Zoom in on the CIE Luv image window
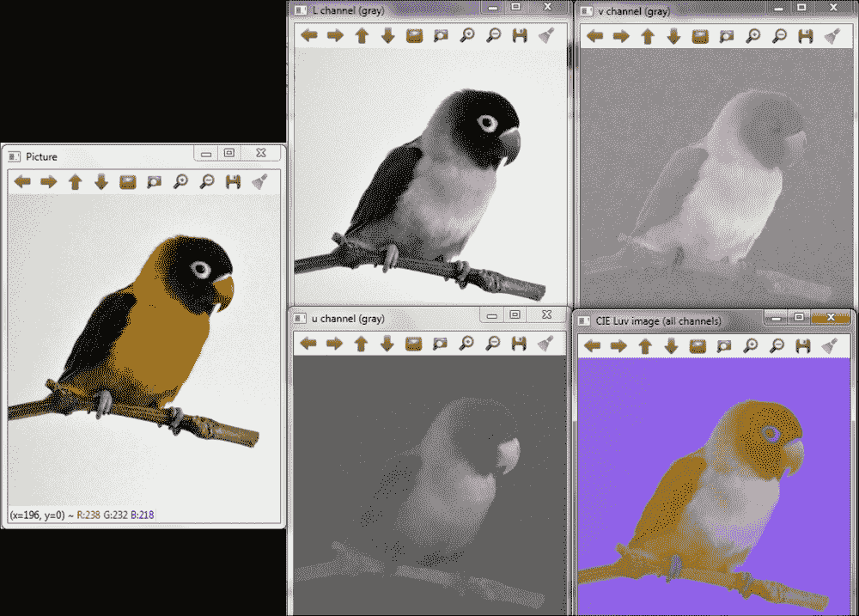859x616 pixels. 751,345
